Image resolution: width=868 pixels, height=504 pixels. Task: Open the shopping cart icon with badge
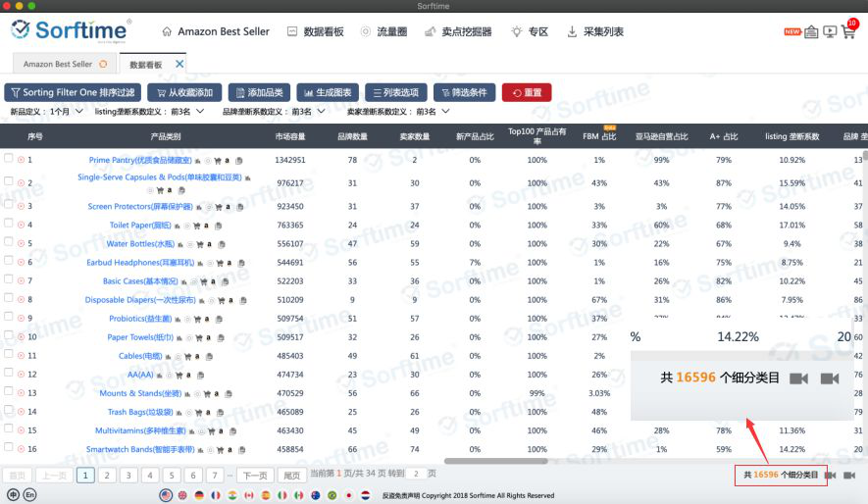849,31
